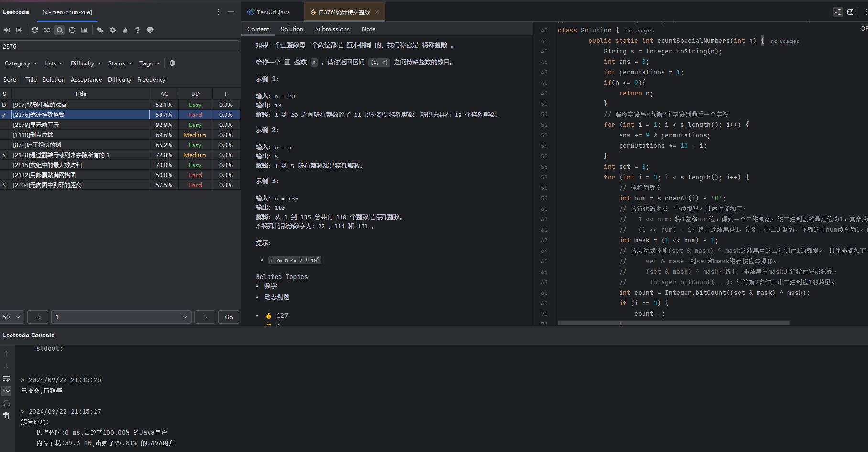
Task: Click the Title column header
Action: point(81,94)
